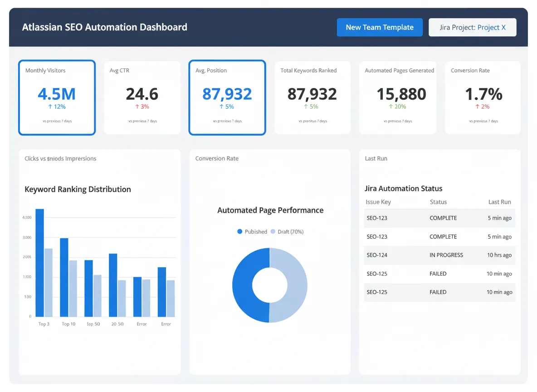
Task: Click the 12% up arrow under Monthly Visitors
Action: click(x=50, y=107)
